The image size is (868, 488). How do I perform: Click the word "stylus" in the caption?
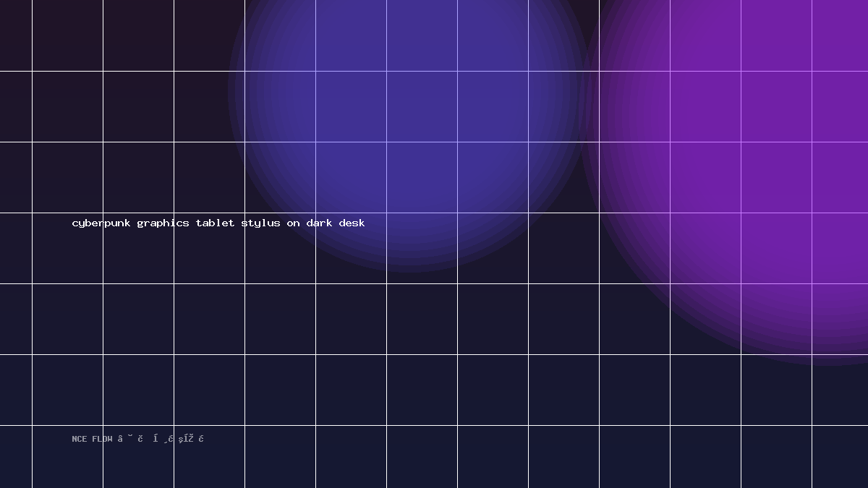coord(260,223)
